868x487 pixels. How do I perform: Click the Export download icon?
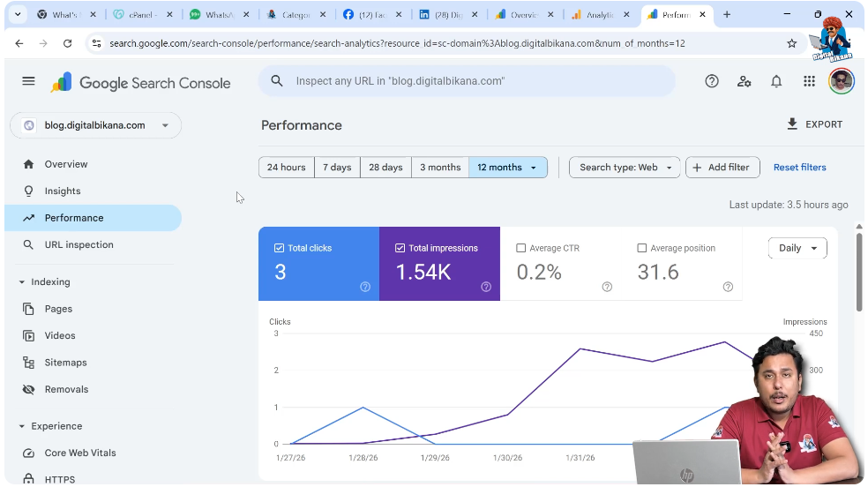click(x=792, y=124)
